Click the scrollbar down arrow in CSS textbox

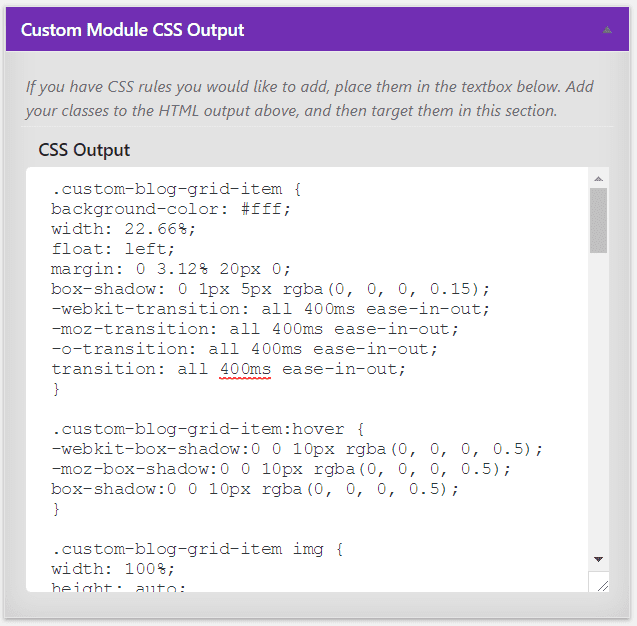(598, 558)
